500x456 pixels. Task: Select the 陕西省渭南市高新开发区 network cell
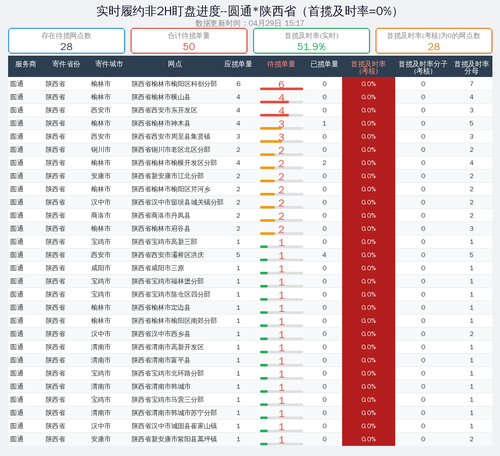tap(168, 347)
